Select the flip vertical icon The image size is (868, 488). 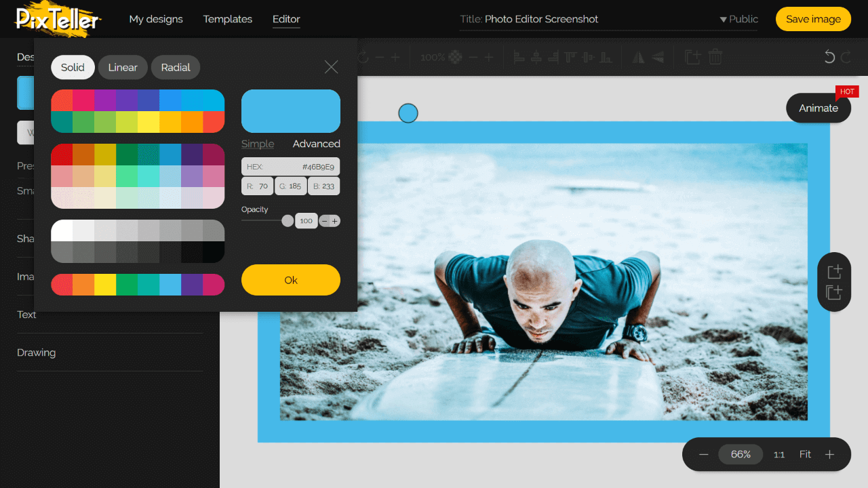[x=658, y=58]
